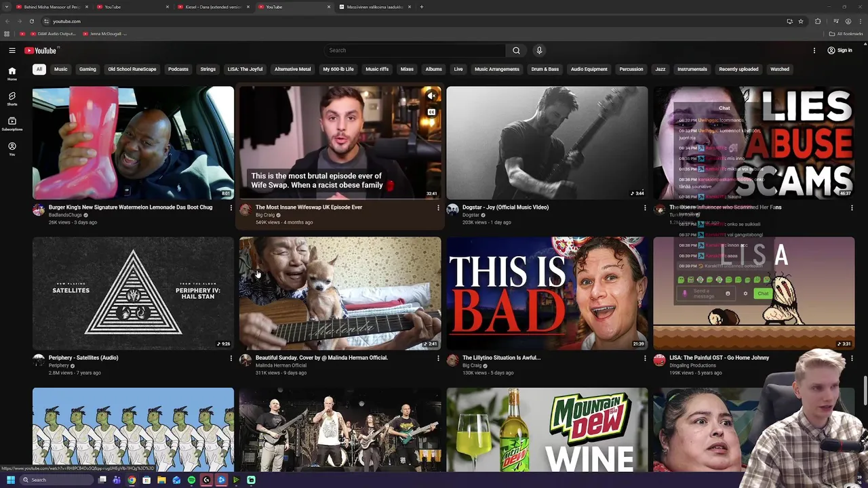The height and width of the screenshot is (488, 868).
Task: Open Dingaling Productions channel avatar
Action: [x=659, y=361]
